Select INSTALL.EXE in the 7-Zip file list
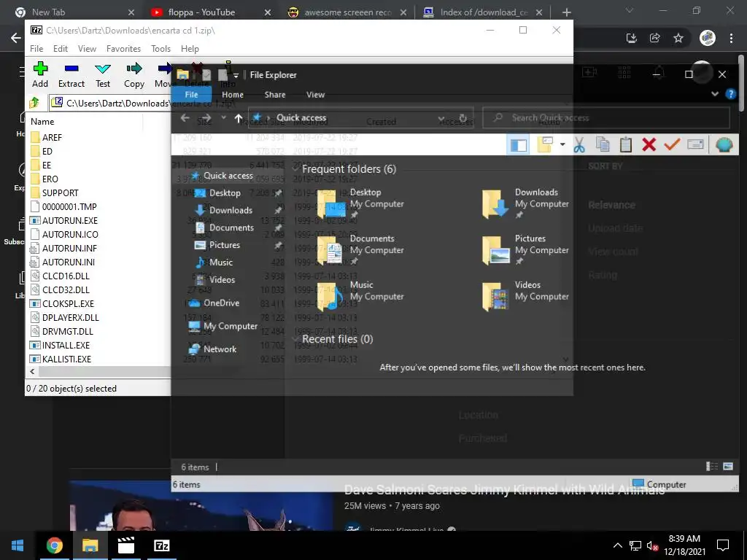Image resolution: width=747 pixels, height=560 pixels. 66,345
